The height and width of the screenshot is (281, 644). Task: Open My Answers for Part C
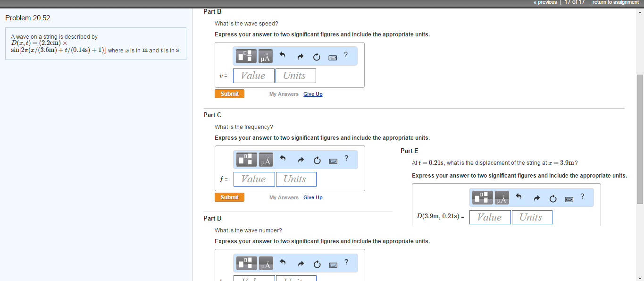[x=284, y=197]
